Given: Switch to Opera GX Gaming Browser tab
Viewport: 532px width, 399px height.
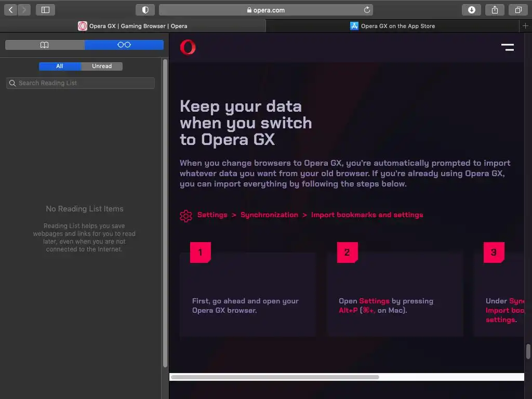Looking at the screenshot, I should 132,26.
